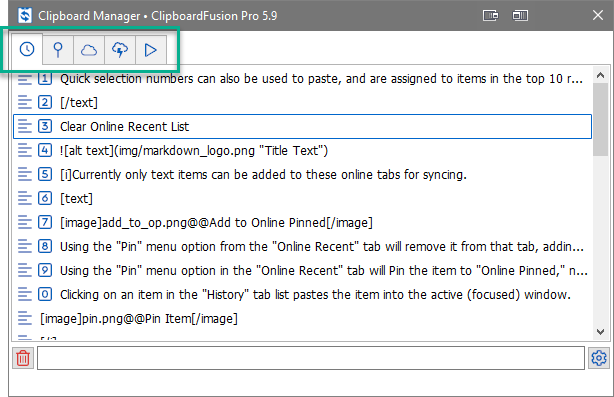Click quick selection number 0 badge

[45, 294]
